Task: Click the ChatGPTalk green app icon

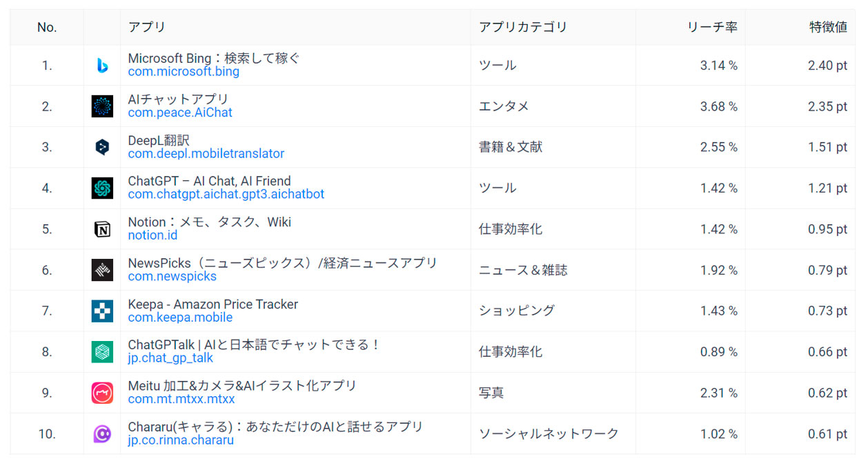Action: 102,352
